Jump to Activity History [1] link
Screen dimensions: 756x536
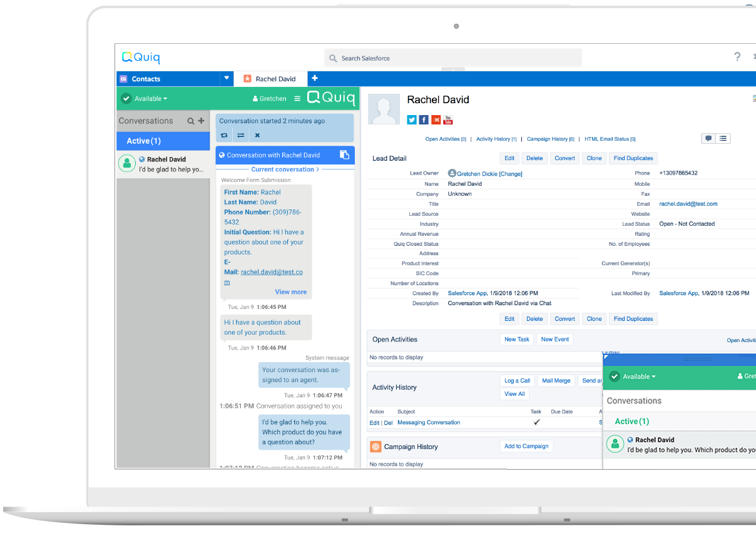coord(496,139)
